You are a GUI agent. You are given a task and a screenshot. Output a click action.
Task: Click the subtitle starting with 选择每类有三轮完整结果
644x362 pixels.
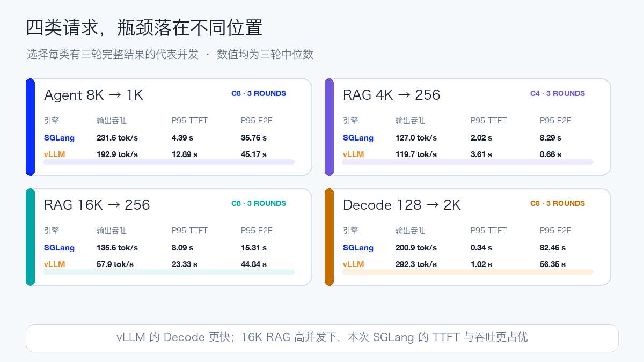coord(170,54)
